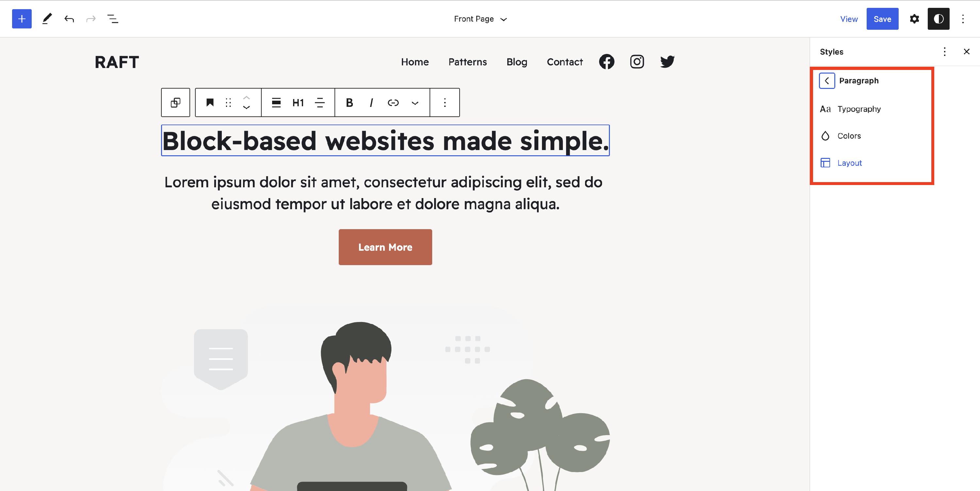
Task: Expand more rich text options chevron
Action: pyautogui.click(x=415, y=103)
